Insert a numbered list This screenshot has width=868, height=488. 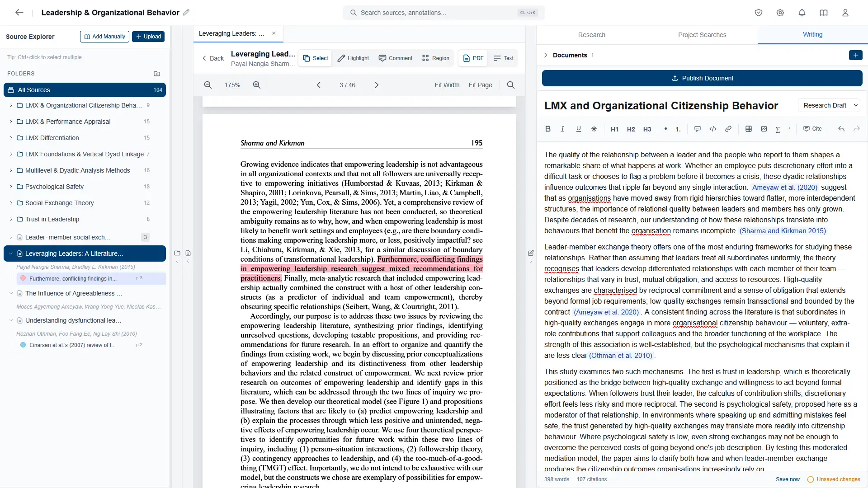(678, 129)
